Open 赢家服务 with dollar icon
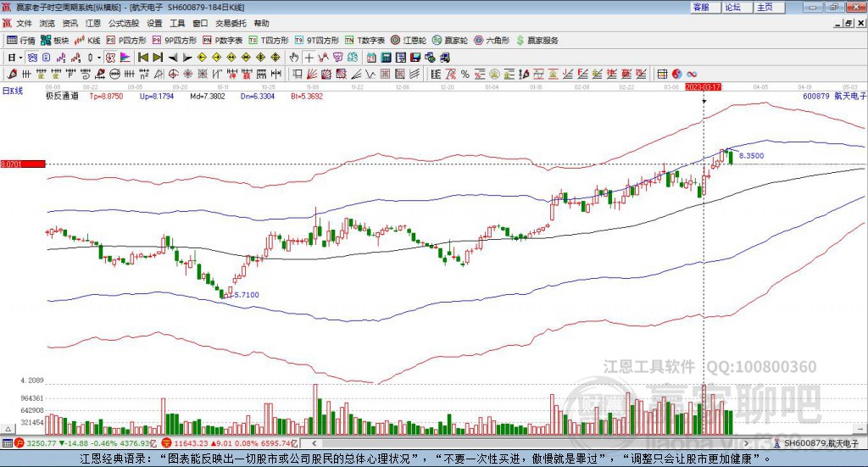Screen dimensions: 868x467 click(x=537, y=41)
